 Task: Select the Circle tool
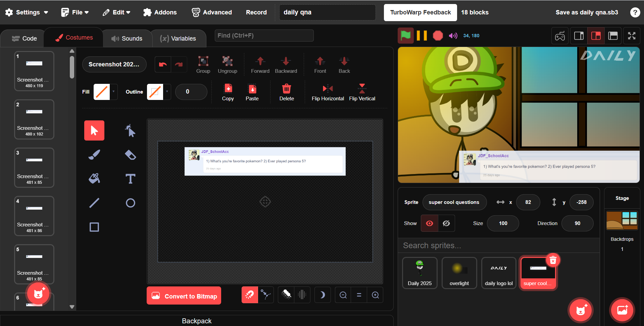tap(130, 203)
